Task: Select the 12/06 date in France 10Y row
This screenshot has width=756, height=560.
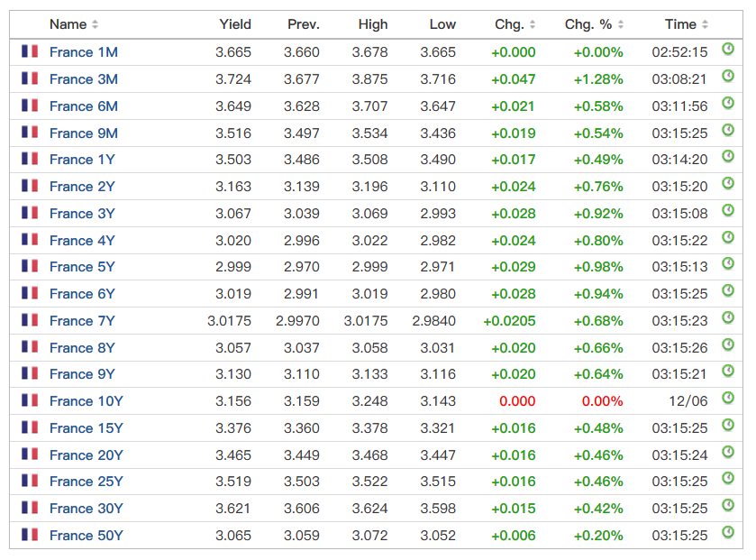Action: click(688, 401)
